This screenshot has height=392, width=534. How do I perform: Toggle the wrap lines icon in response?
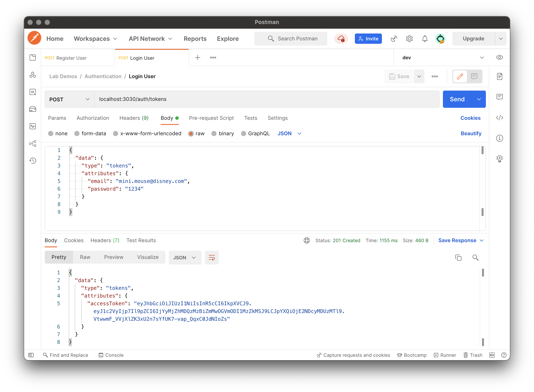212,258
